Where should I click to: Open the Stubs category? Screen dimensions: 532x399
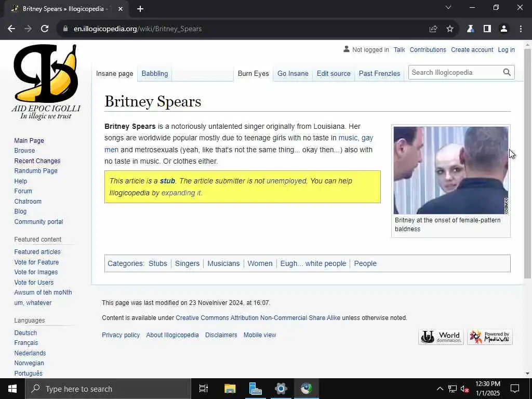tap(158, 263)
